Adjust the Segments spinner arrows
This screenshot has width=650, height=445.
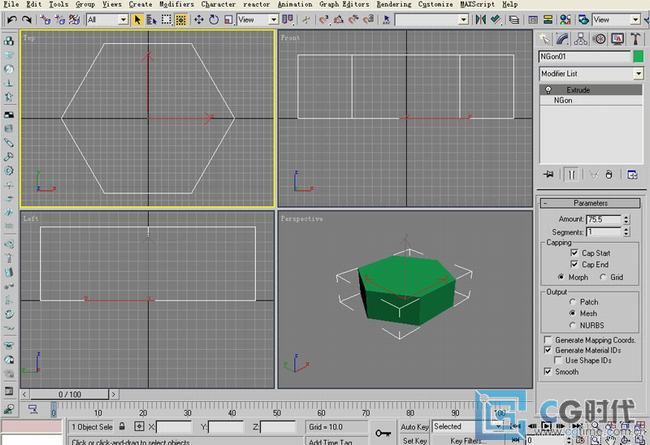(x=626, y=232)
